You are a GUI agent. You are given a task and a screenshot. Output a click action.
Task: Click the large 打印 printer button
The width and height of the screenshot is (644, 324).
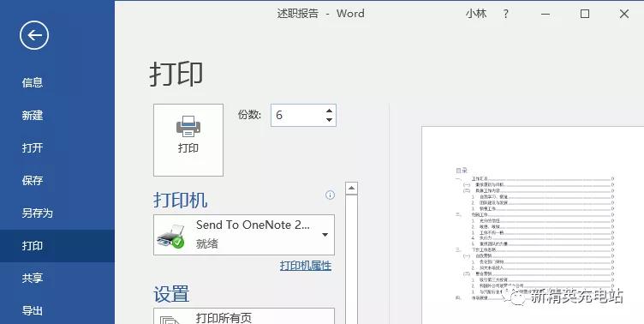188,140
